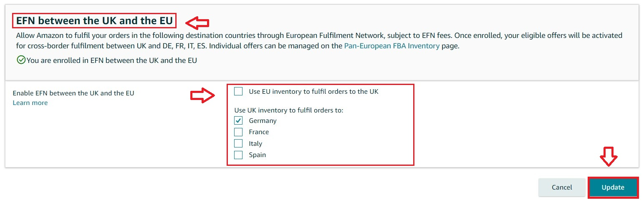Click the Italy label text

pyautogui.click(x=255, y=143)
